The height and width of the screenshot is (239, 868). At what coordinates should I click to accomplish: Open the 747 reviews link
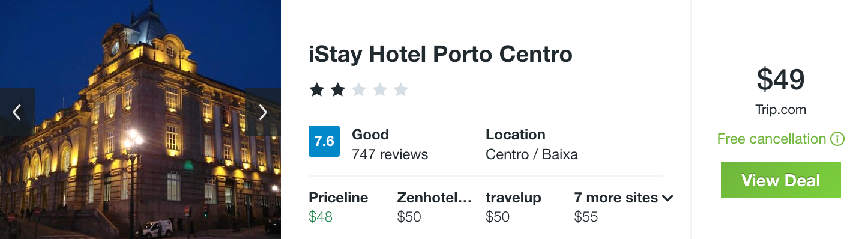click(x=390, y=154)
